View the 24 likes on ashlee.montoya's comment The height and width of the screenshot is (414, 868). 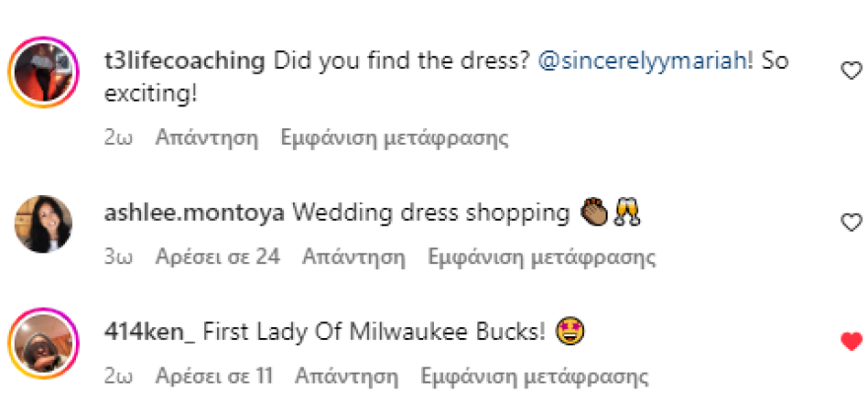tap(217, 258)
